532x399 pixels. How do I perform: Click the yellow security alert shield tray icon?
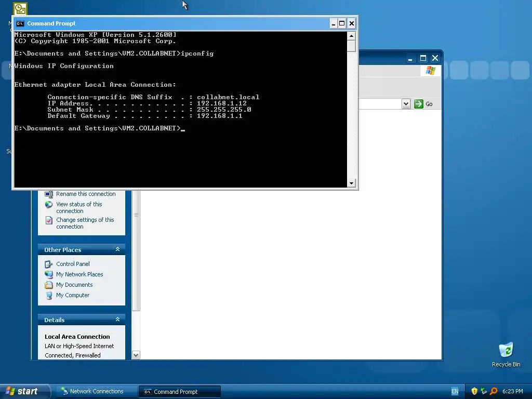pos(474,391)
